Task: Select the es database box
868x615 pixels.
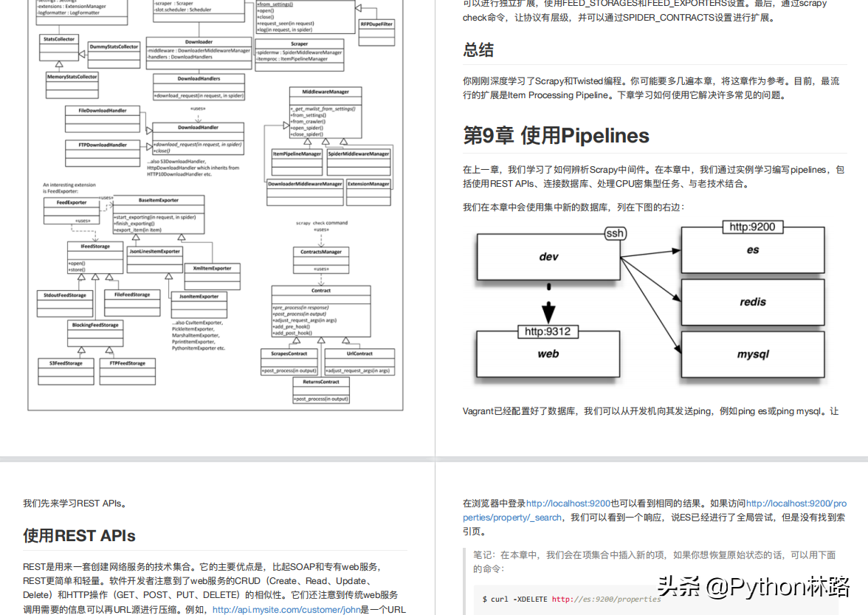Action: pos(753,250)
